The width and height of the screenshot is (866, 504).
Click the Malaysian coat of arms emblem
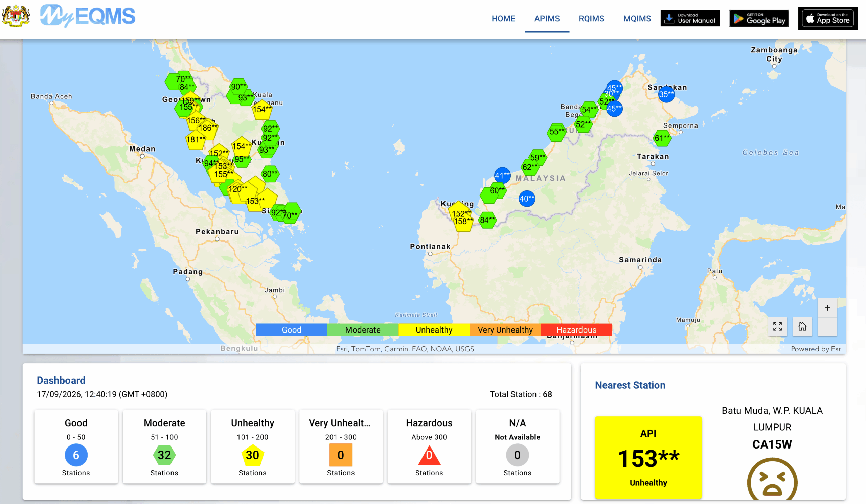[x=16, y=16]
